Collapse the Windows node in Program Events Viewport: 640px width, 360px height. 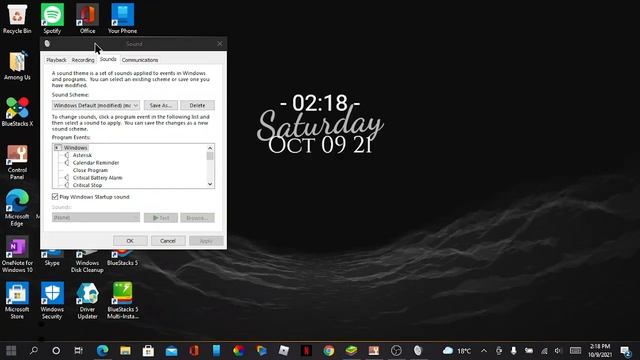58,148
